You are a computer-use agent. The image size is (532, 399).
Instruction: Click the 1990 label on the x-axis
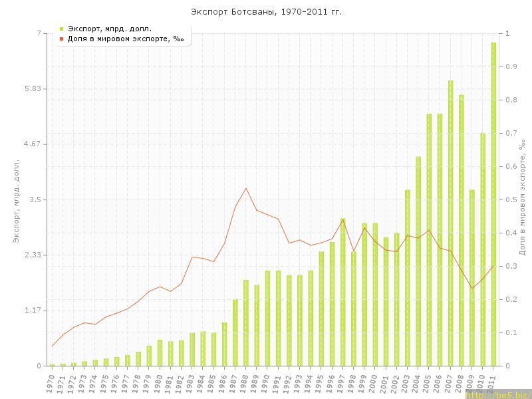tap(266, 384)
